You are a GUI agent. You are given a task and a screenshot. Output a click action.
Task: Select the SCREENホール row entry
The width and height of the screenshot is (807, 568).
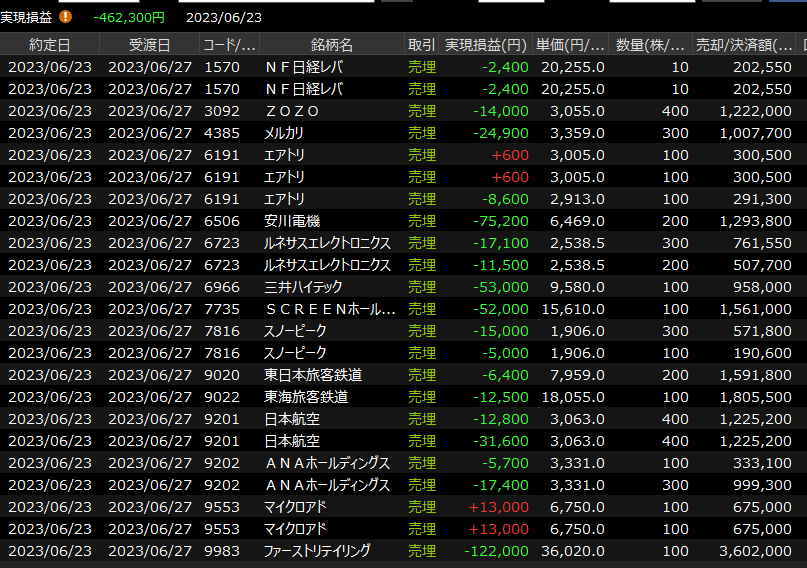(330, 309)
